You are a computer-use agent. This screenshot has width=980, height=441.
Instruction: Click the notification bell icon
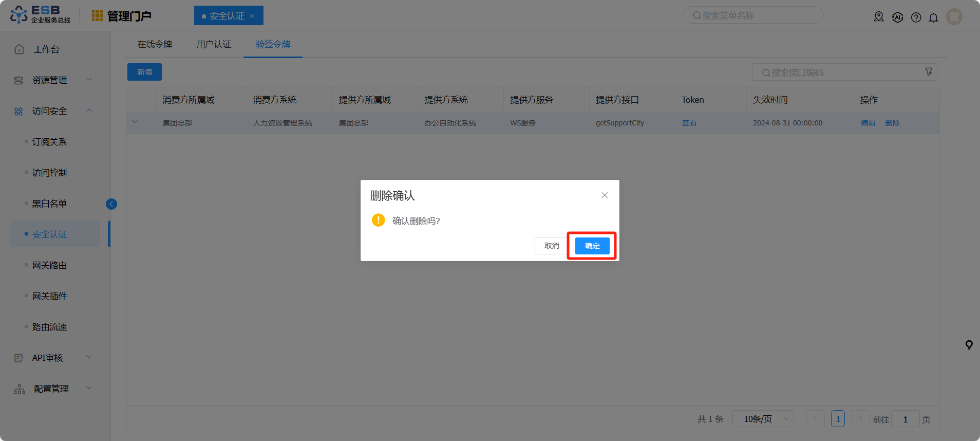(x=933, y=17)
